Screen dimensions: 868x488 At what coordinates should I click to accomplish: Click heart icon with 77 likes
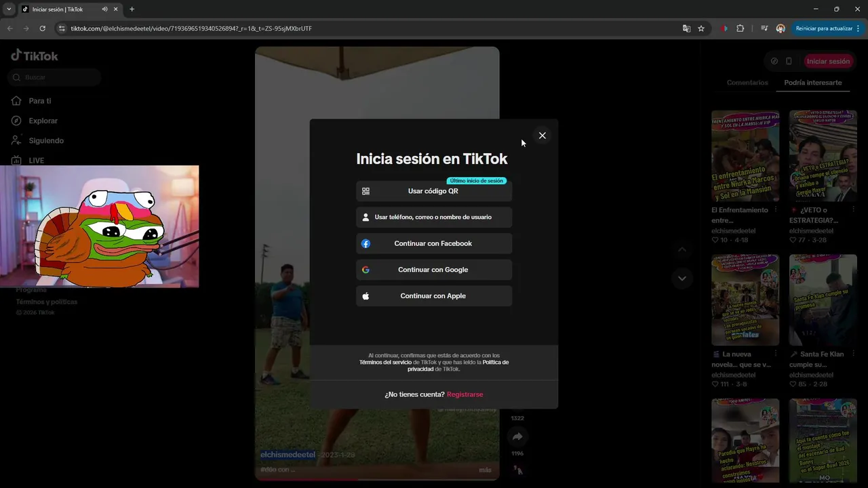pyautogui.click(x=793, y=240)
